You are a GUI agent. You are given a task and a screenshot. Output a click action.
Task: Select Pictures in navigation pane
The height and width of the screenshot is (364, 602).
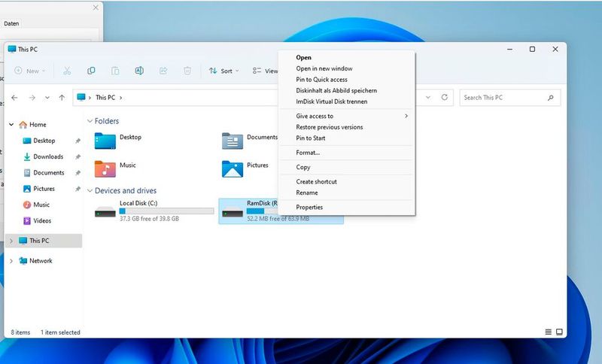pyautogui.click(x=44, y=189)
